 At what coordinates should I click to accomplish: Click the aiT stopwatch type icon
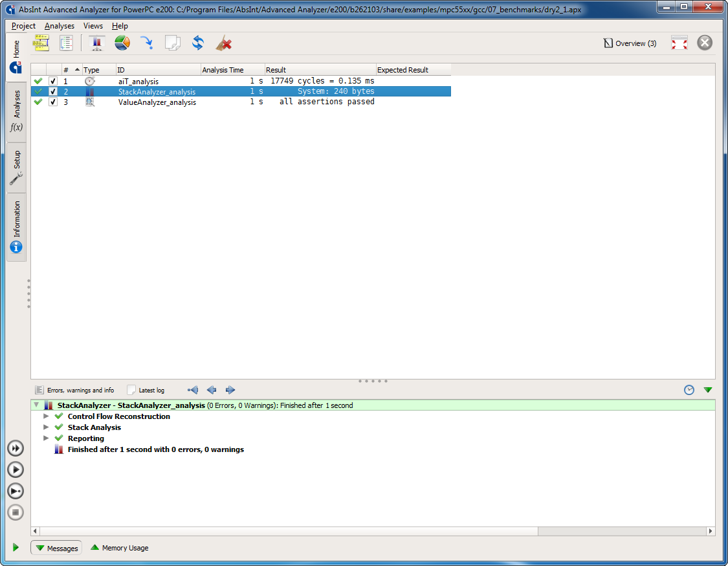tap(89, 81)
